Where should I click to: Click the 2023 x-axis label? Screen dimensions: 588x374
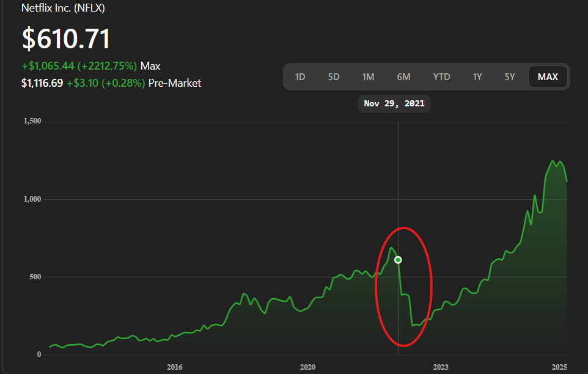pos(441,367)
